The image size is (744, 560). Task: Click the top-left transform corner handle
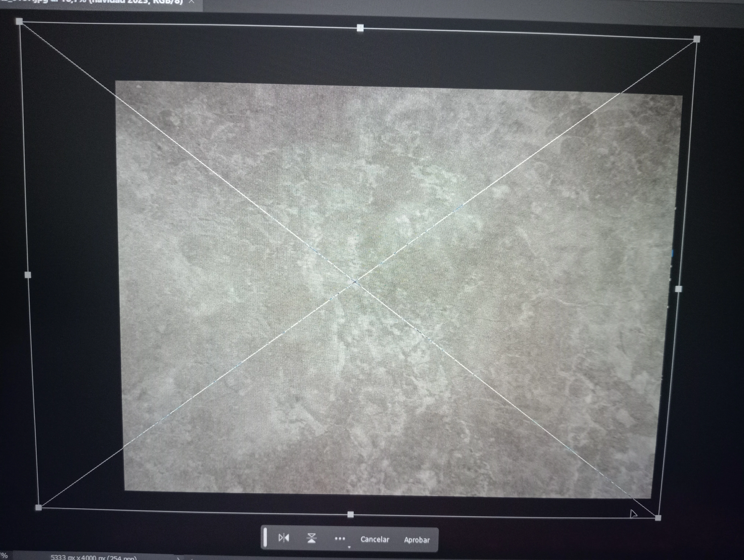pyautogui.click(x=20, y=22)
